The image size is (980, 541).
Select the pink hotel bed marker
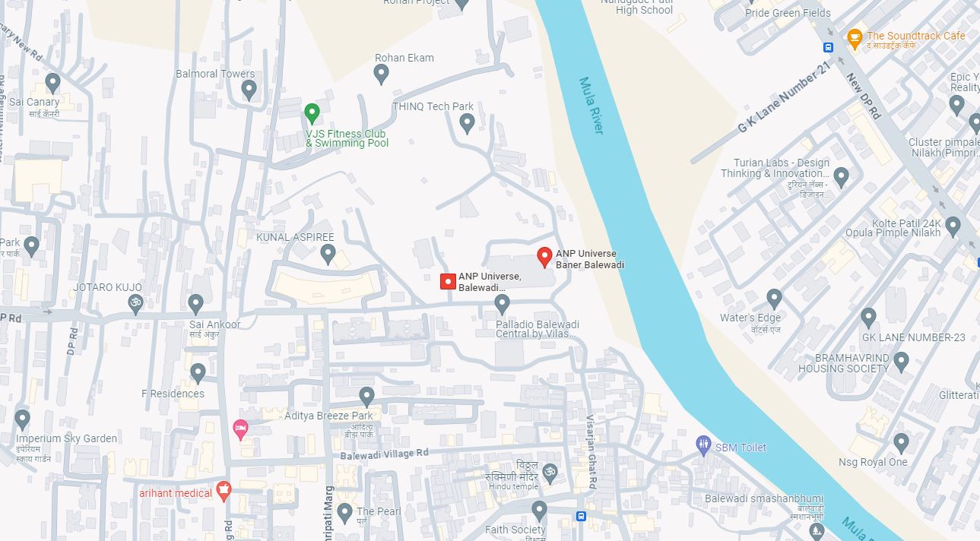coord(240,429)
